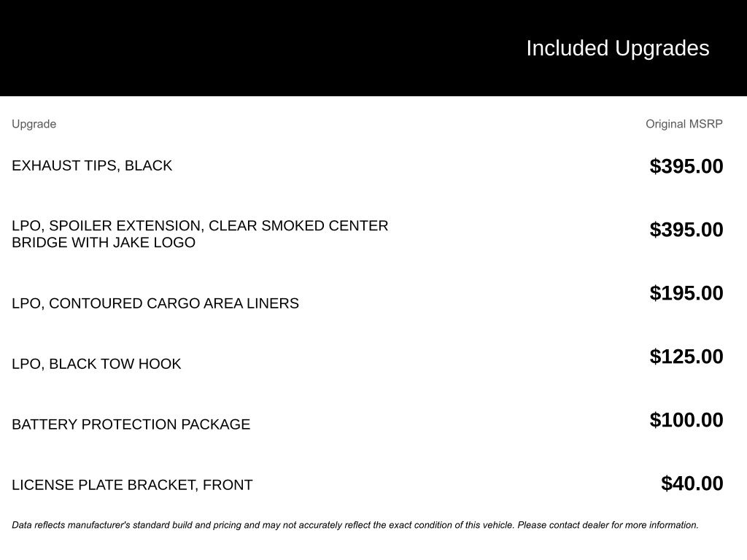
Task: Click the $40.00 license bracket price
Action: 692,483
